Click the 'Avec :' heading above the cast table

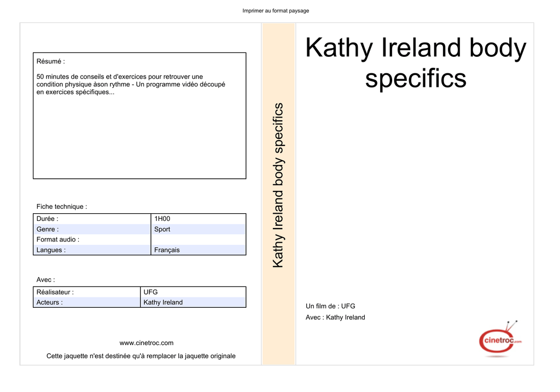tap(46, 280)
